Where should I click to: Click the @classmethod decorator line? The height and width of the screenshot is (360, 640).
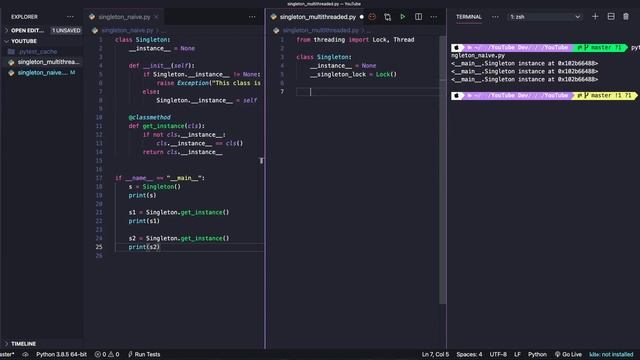(149, 117)
